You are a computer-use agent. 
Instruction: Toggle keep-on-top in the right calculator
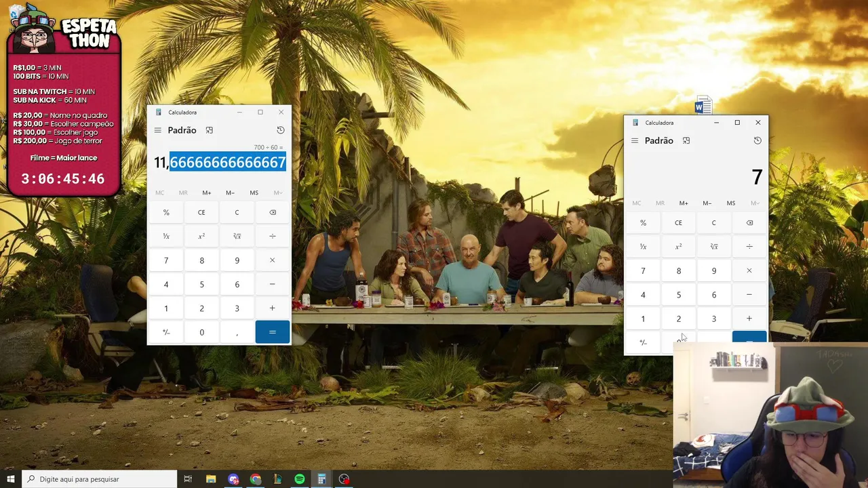click(686, 140)
